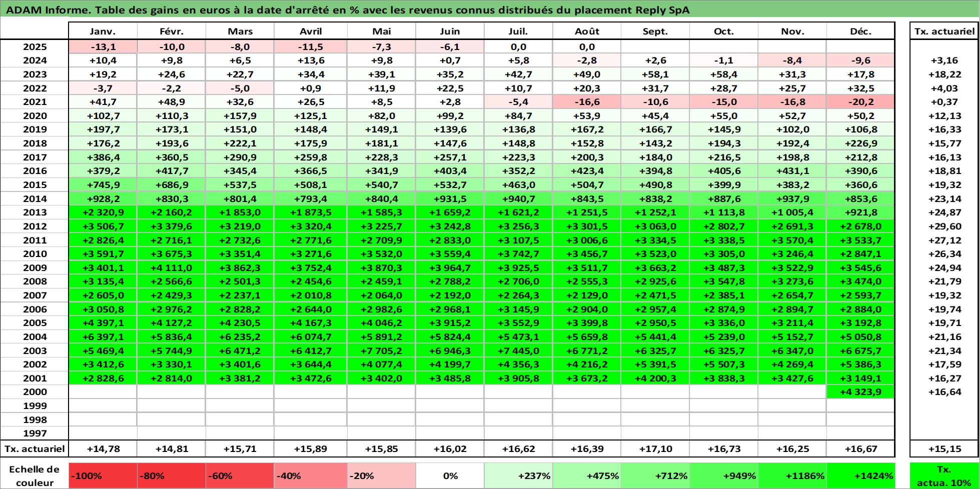Click the +712% color scale cell
Viewport: 980px width, 489px height.
coord(655,475)
